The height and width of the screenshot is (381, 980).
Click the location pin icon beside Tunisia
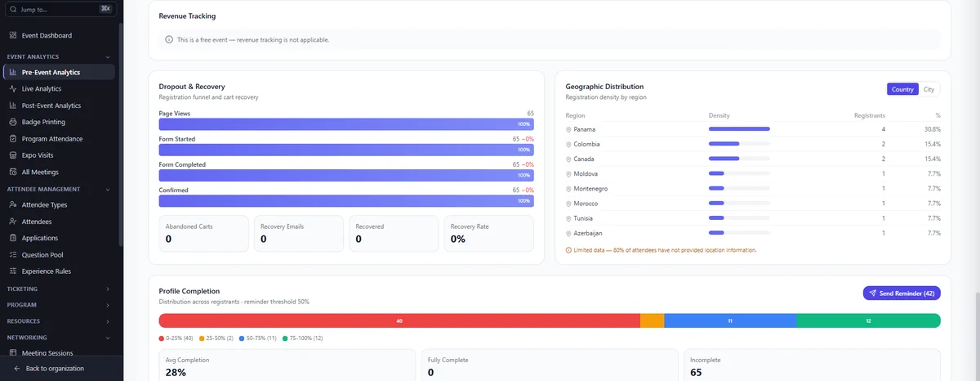tap(568, 218)
